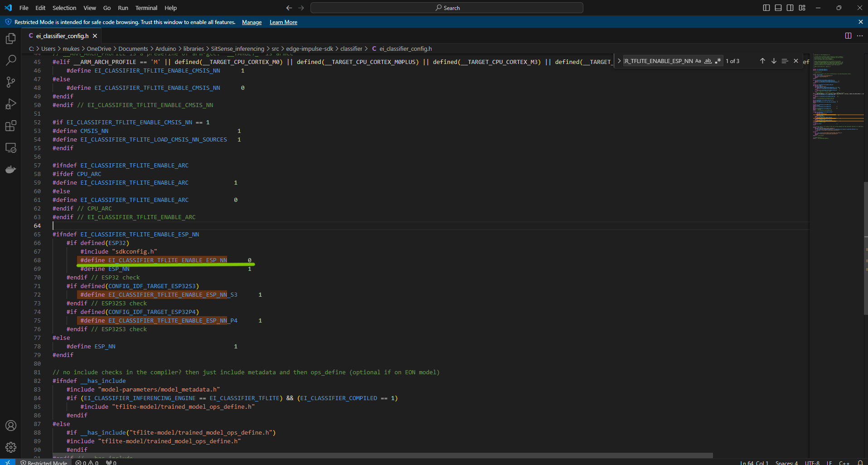Viewport: 868px width, 465px height.
Task: Select the ei_classifier_config.h editor tab
Action: point(62,36)
